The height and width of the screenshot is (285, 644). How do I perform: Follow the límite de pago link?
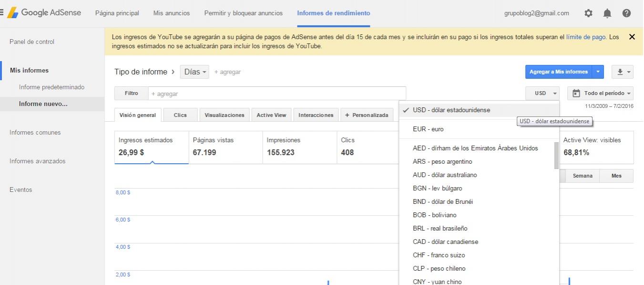(586, 37)
